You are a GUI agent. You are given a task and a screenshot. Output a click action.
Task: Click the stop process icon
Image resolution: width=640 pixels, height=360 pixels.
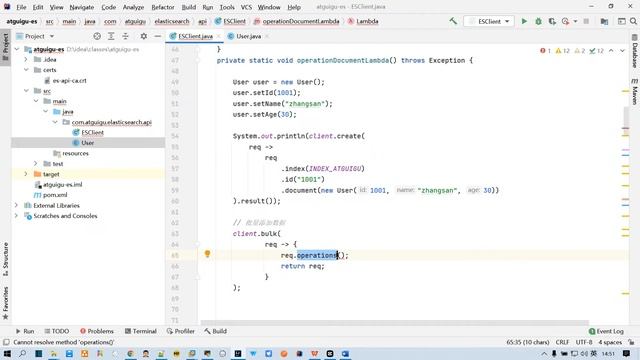tap(586, 21)
